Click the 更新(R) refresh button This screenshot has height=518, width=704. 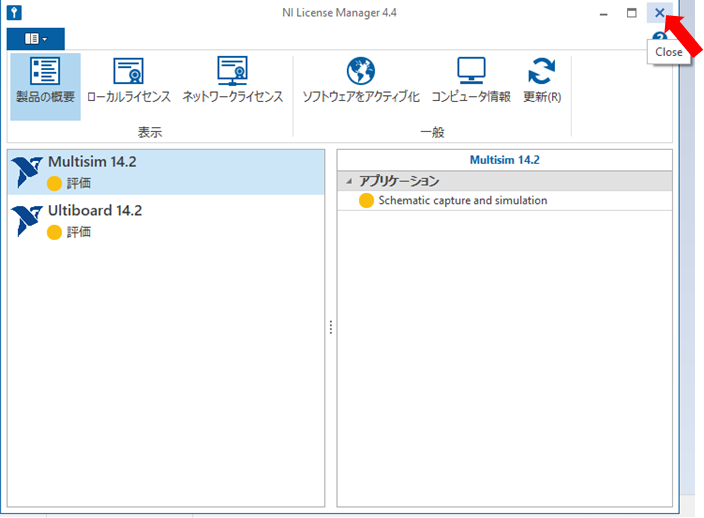point(542,79)
